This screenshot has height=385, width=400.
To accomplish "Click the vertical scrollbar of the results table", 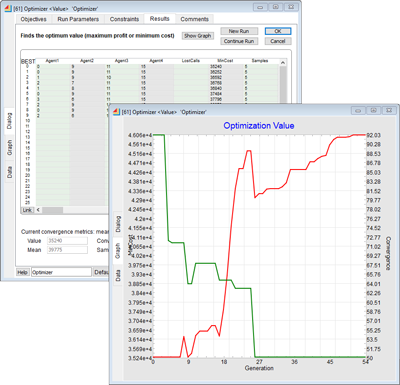I will [283, 85].
